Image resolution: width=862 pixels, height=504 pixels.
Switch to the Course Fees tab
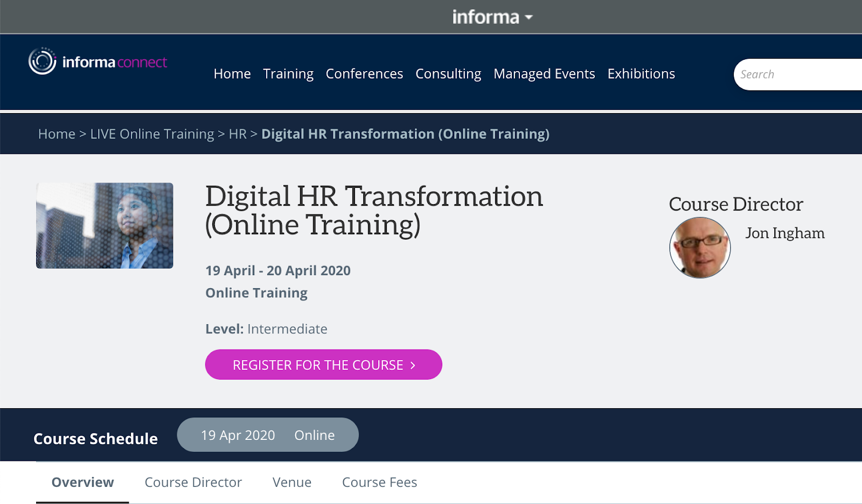point(379,482)
